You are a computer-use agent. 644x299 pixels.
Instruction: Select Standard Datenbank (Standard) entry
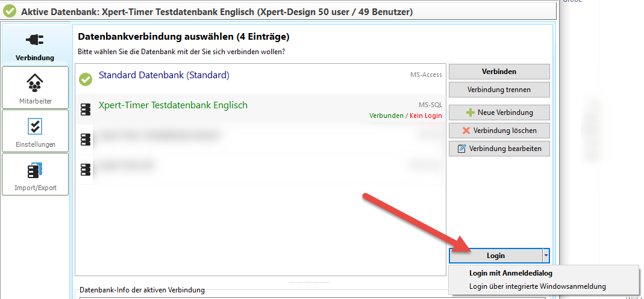coord(164,75)
